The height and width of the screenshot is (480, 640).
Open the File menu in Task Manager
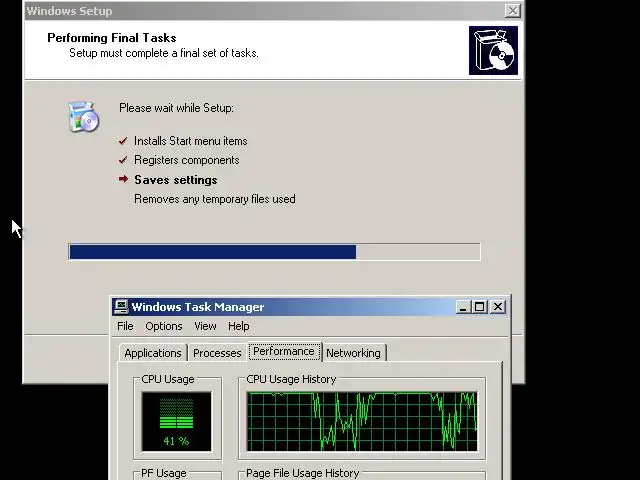pos(125,326)
